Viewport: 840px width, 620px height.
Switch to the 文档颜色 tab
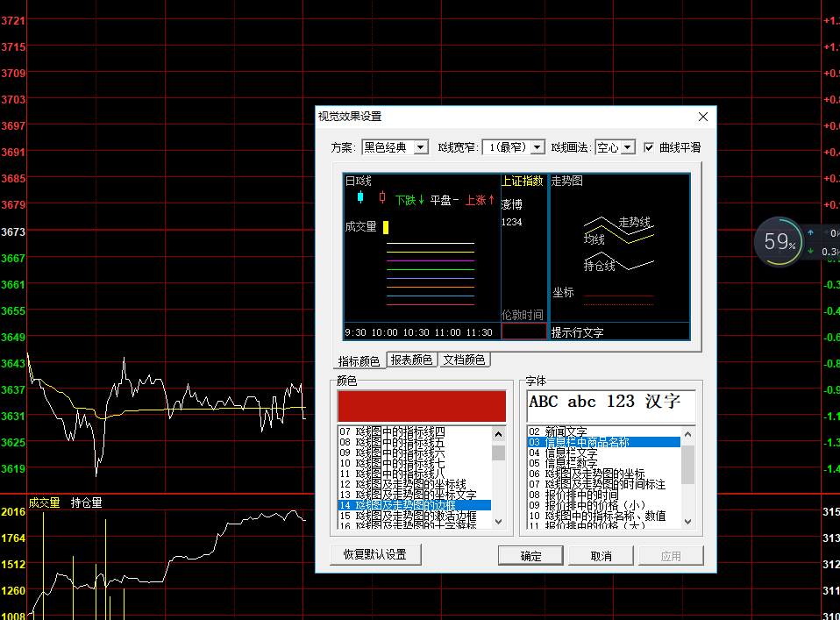click(x=464, y=360)
